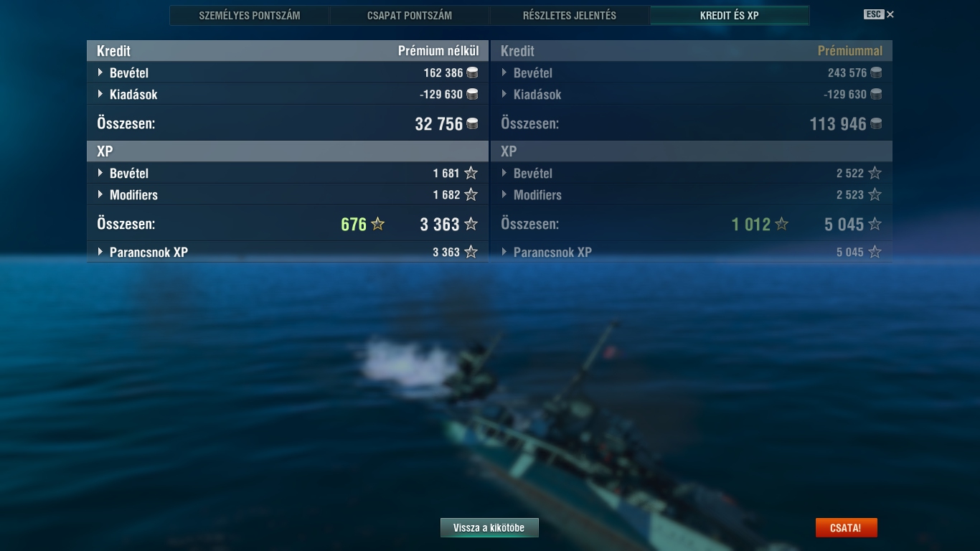Expand the XP Bevétel row without premium
This screenshot has width=980, height=551.
[288, 173]
